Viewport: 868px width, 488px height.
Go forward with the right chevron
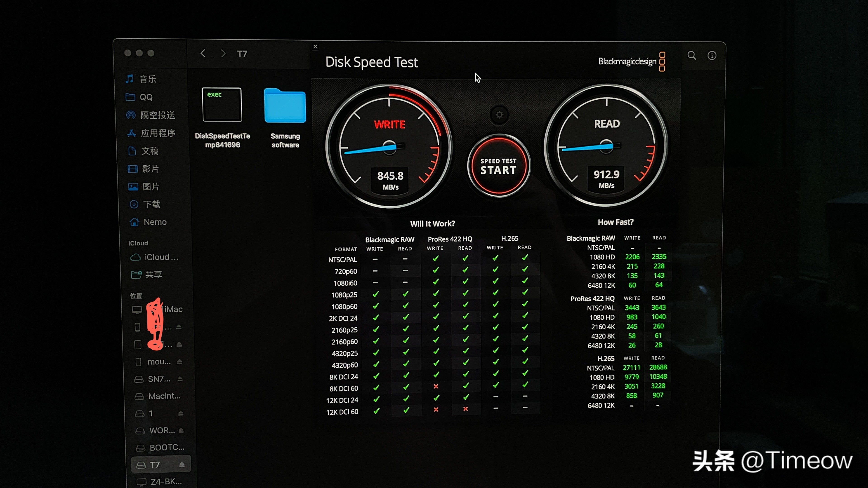223,54
